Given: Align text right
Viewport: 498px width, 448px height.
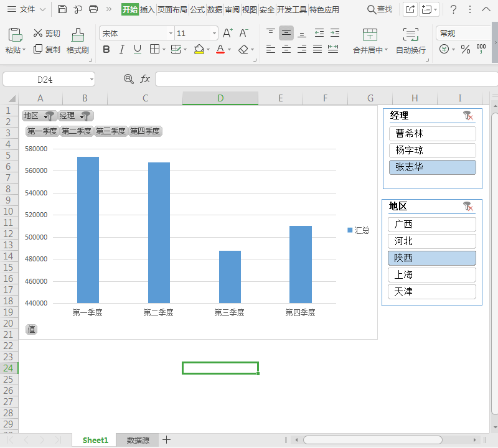Looking at the screenshot, I should (302, 49).
